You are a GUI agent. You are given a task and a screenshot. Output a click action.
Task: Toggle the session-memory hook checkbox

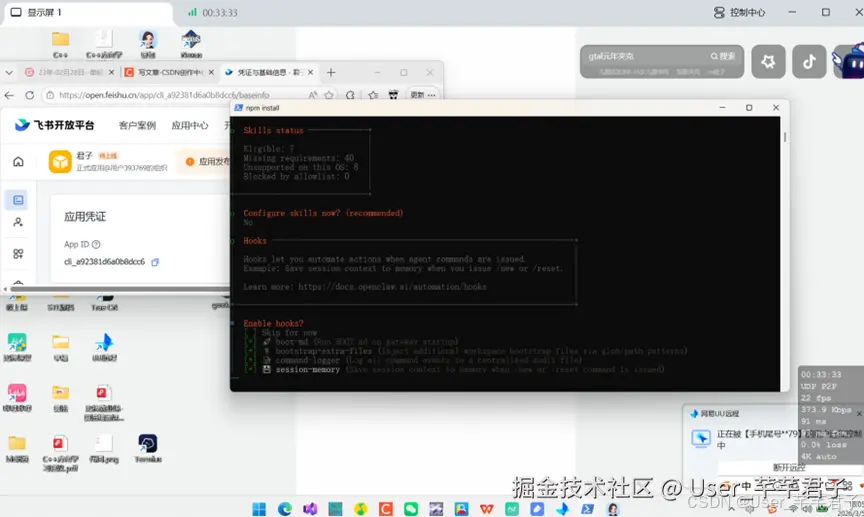[x=250, y=369]
